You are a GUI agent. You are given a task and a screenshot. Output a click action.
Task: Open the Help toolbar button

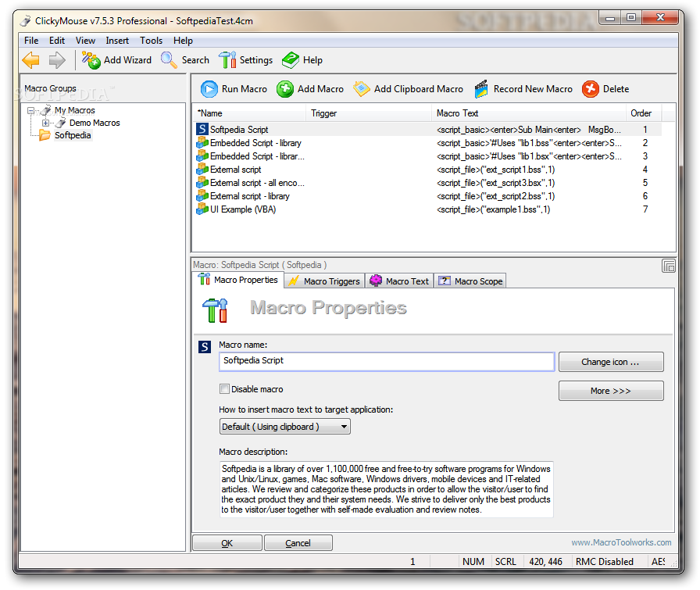click(x=302, y=60)
